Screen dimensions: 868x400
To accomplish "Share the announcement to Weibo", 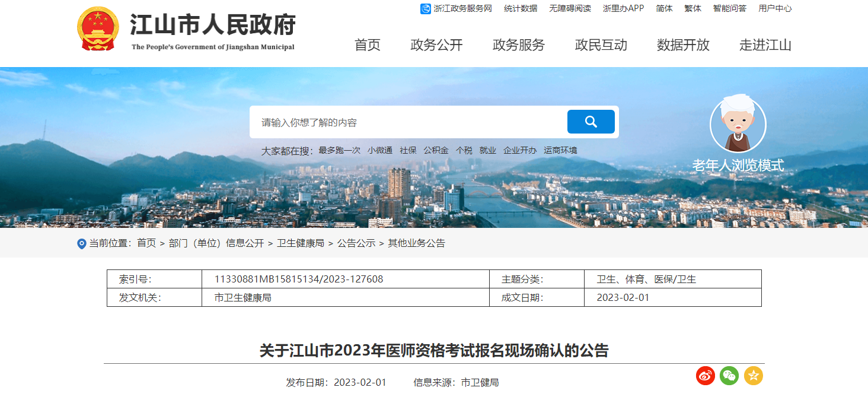I will click(706, 376).
